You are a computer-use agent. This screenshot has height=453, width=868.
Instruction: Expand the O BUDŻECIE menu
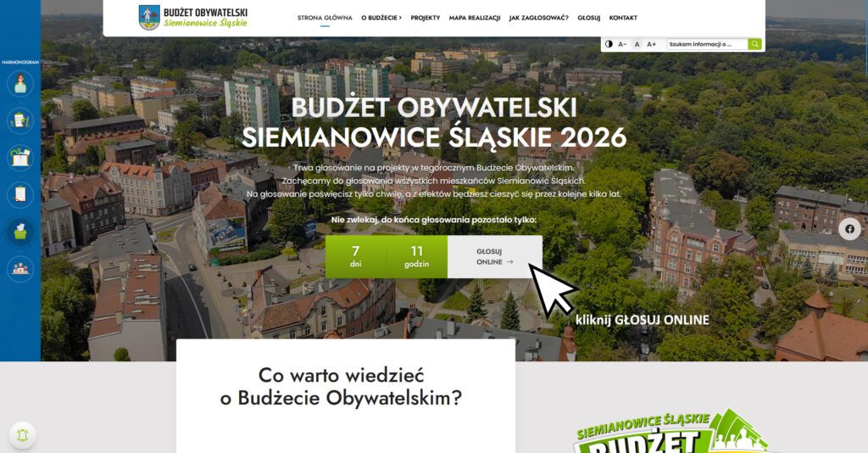point(381,18)
